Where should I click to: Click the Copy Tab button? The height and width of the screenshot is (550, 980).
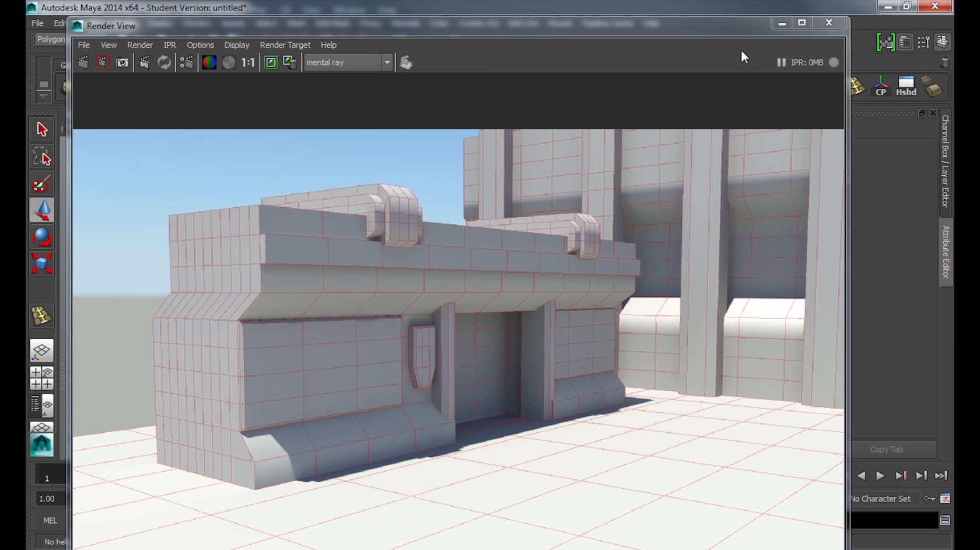tap(886, 450)
